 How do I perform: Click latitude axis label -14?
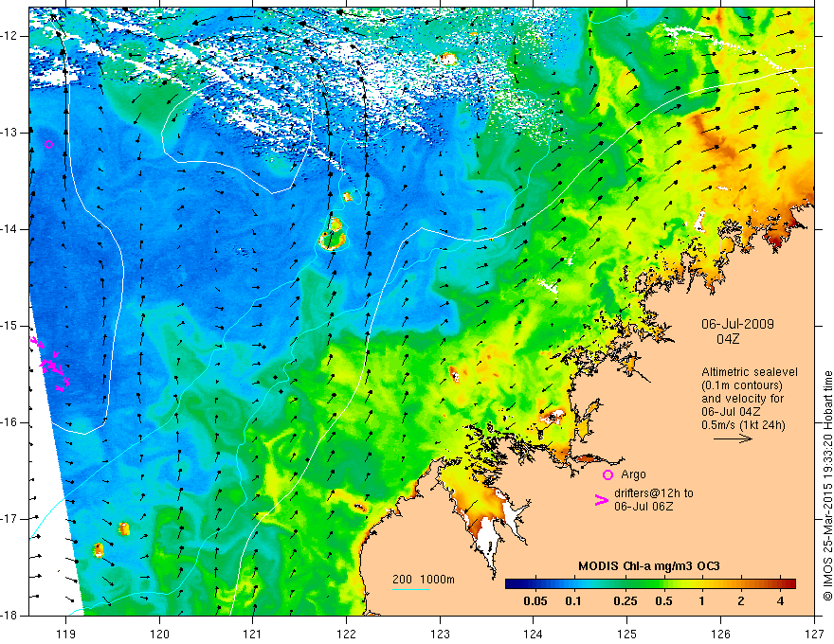tap(10, 229)
